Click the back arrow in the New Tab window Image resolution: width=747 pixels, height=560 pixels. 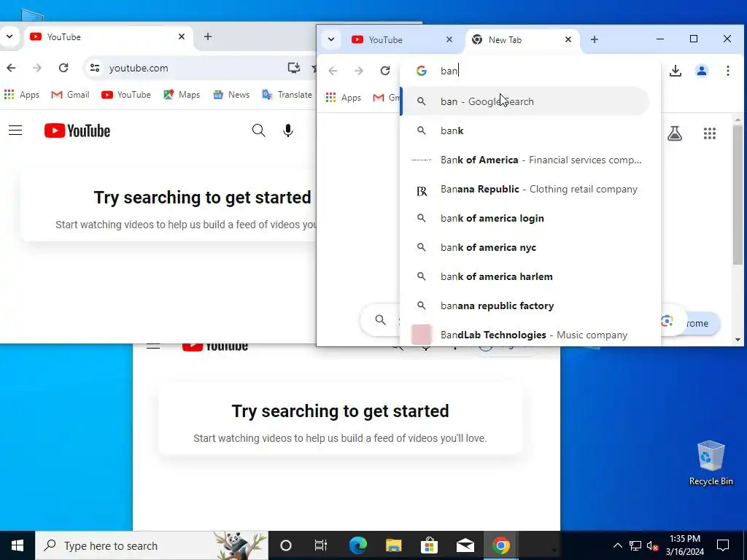pos(333,71)
